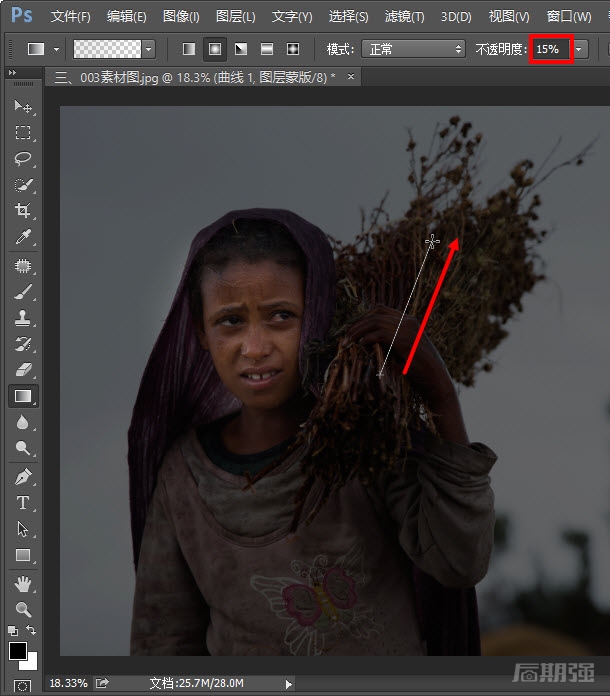Open the 窗口(W) menu
Image resolution: width=610 pixels, height=696 pixels.
pos(569,16)
